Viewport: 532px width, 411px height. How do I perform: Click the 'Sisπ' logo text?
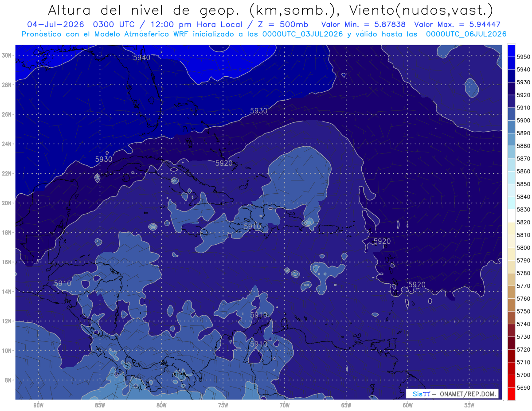click(x=421, y=394)
